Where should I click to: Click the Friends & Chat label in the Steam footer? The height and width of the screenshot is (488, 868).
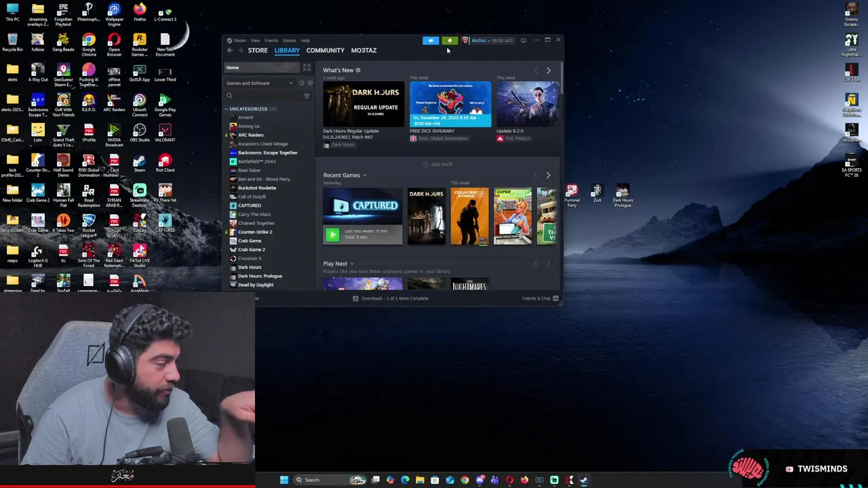[536, 298]
